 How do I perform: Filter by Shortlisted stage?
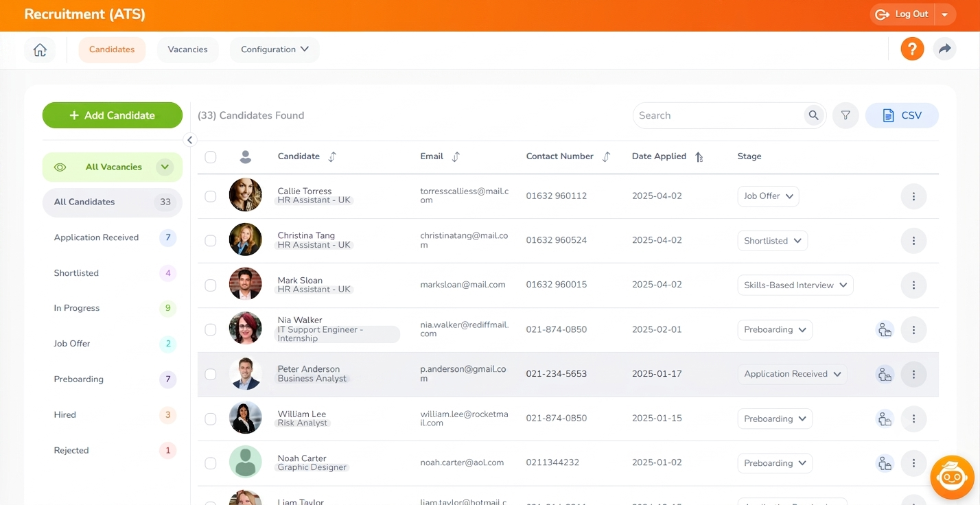coord(113,273)
